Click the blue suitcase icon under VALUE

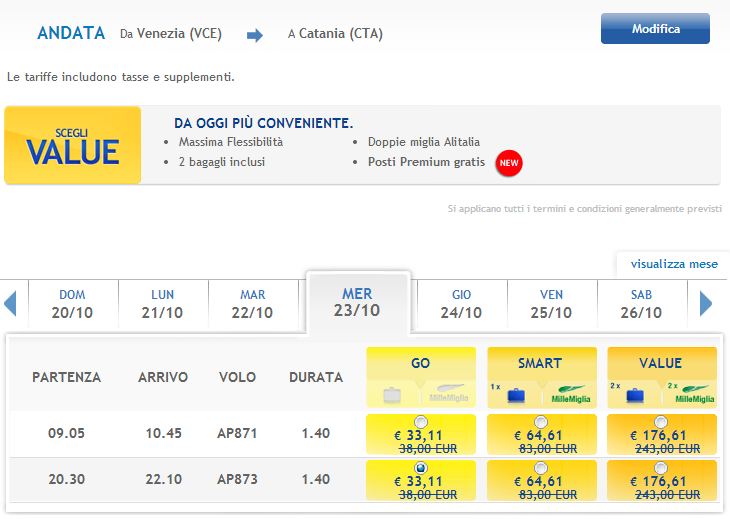point(635,396)
